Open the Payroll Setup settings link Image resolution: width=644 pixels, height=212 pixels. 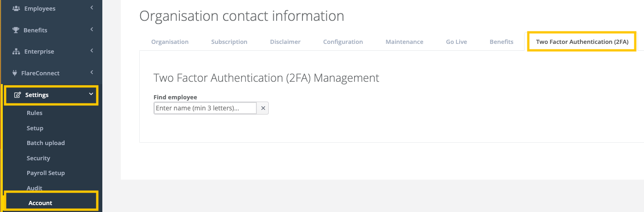46,173
